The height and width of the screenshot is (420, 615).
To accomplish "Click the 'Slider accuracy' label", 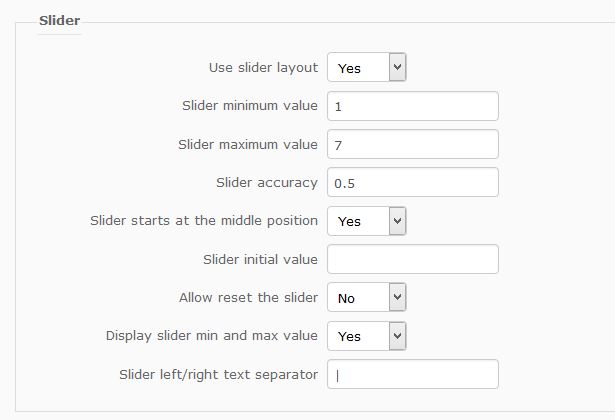I will (267, 182).
